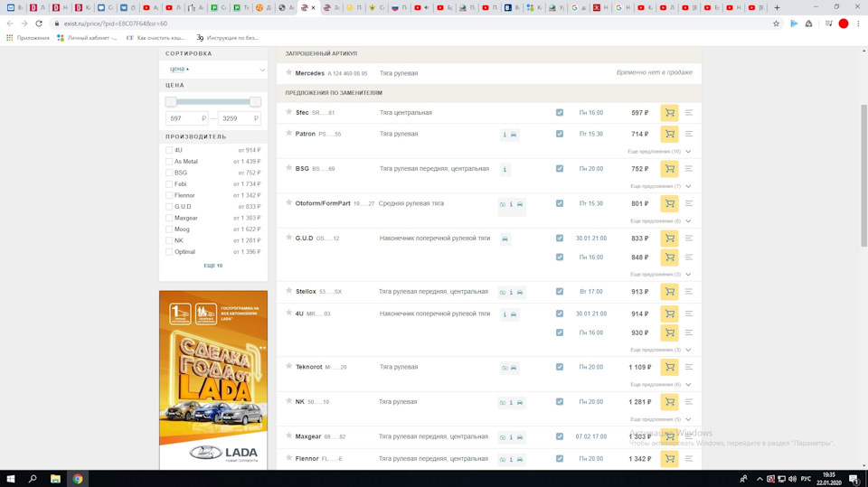The width and height of the screenshot is (868, 487).
Task: Bookmark this page with the star icon
Action: 776,23
